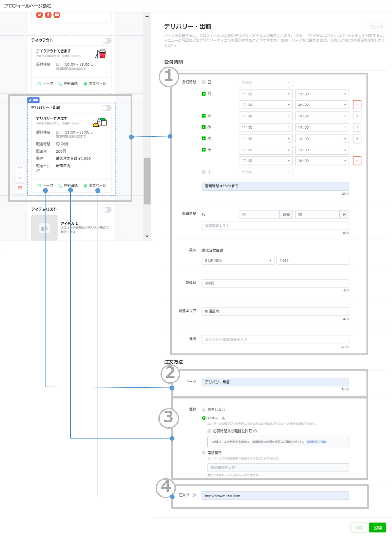The width and height of the screenshot is (392, 542).
Task: Uncheck the Monday (月) checkbox
Action: point(204,94)
